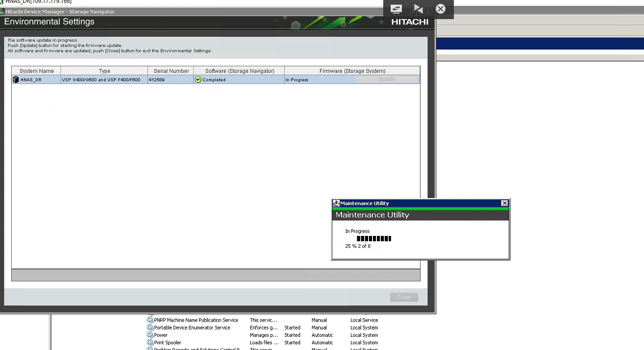
Task: Click the Maintenance Utility progress bar
Action: pyautogui.click(x=374, y=238)
